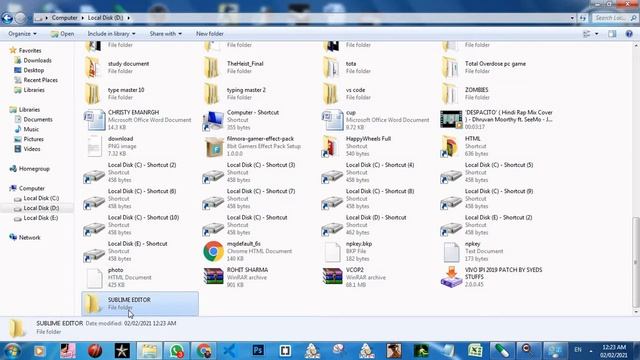Expand the Computer breadcrumb arrow
Image resolution: width=640 pixels, height=360 pixels.
(x=82, y=18)
